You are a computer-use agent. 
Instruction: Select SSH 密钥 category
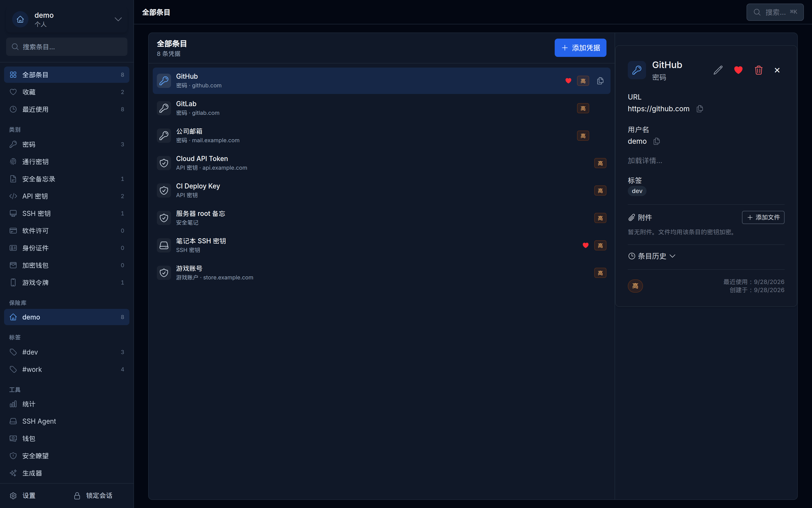tap(66, 213)
